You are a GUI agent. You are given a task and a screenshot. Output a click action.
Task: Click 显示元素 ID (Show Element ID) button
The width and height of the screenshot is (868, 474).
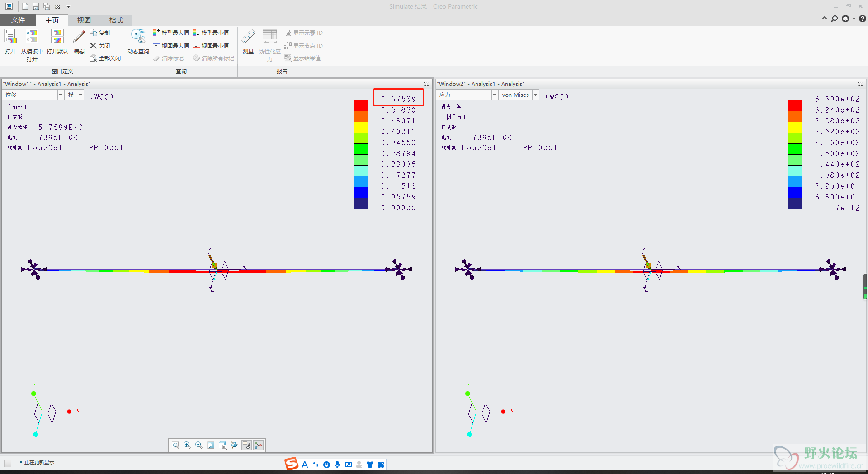click(303, 33)
